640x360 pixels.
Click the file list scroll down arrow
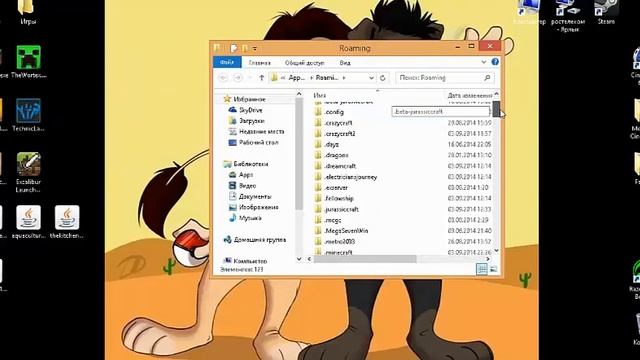(x=496, y=251)
